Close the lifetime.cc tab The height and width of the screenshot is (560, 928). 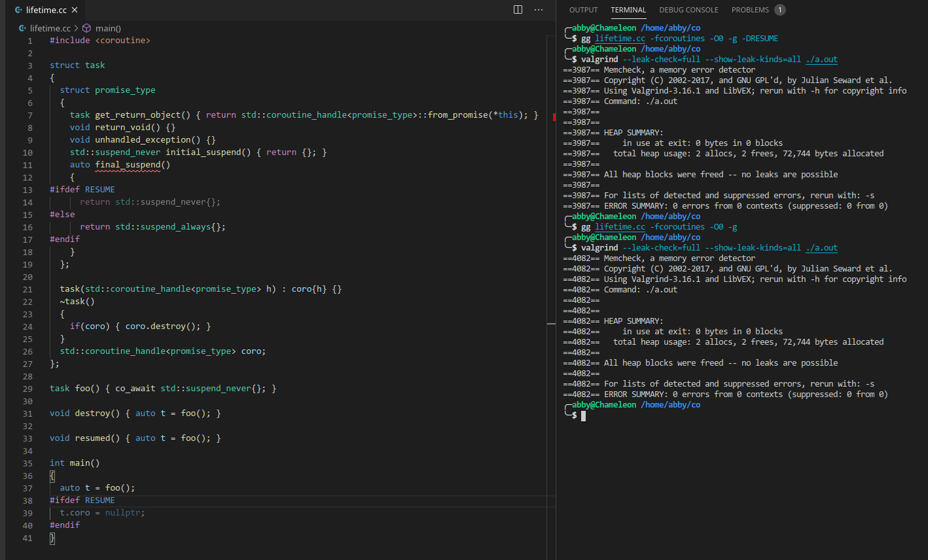pos(75,10)
